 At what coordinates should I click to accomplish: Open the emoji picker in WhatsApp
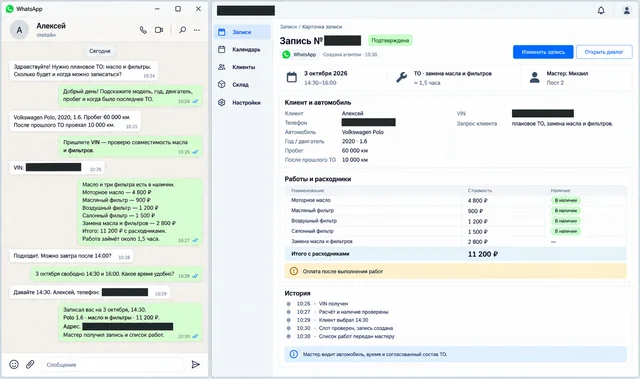tap(14, 364)
